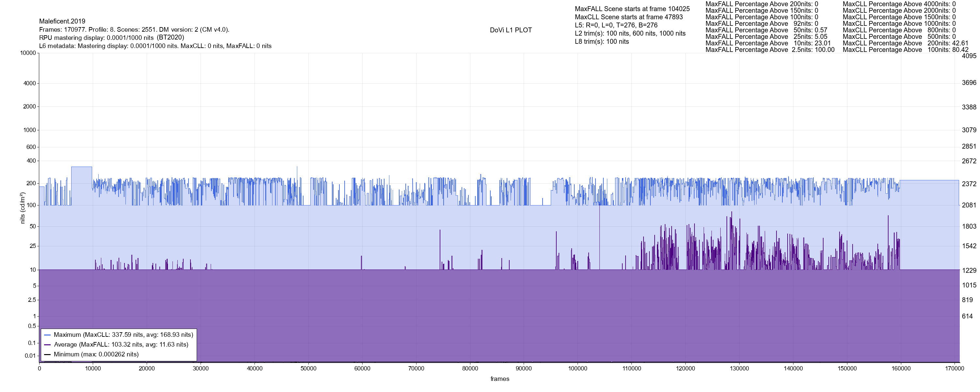The height and width of the screenshot is (392, 980).
Task: Click the MaxCLL Percentage Above 200nits line
Action: (x=905, y=43)
